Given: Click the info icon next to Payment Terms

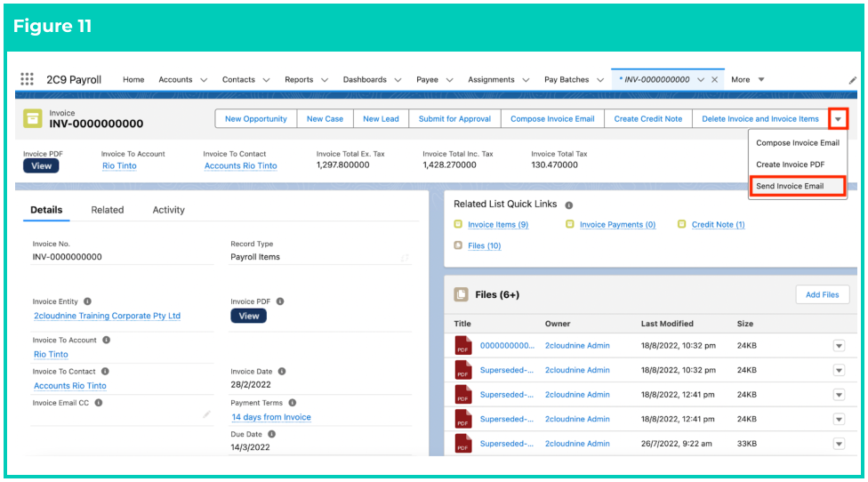Looking at the screenshot, I should pyautogui.click(x=293, y=403).
